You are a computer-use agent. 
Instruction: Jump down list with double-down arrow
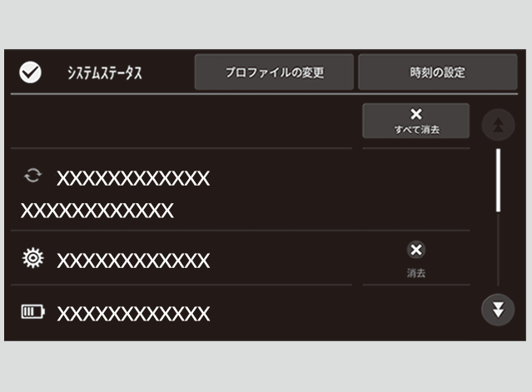[x=498, y=310]
